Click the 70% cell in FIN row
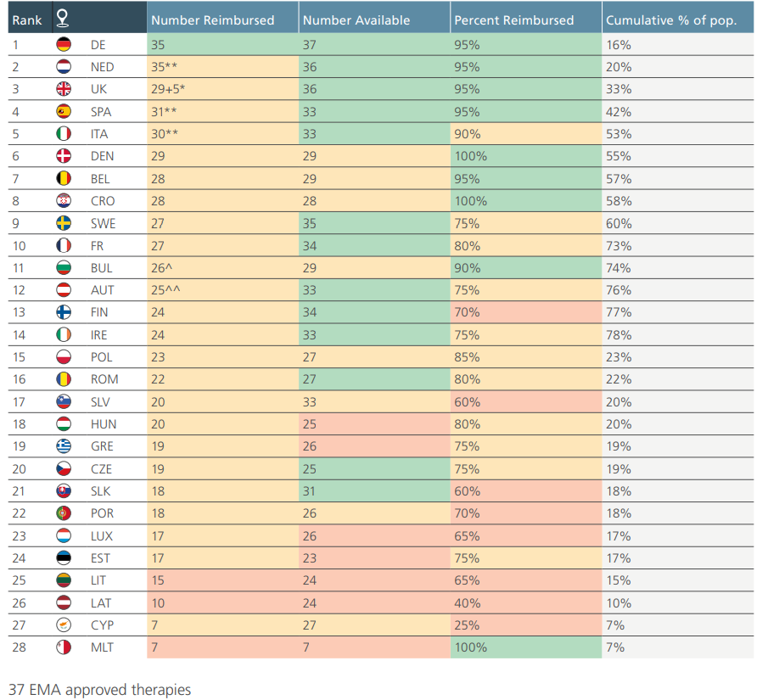Screen dimensions: 768x700 pos(526,312)
